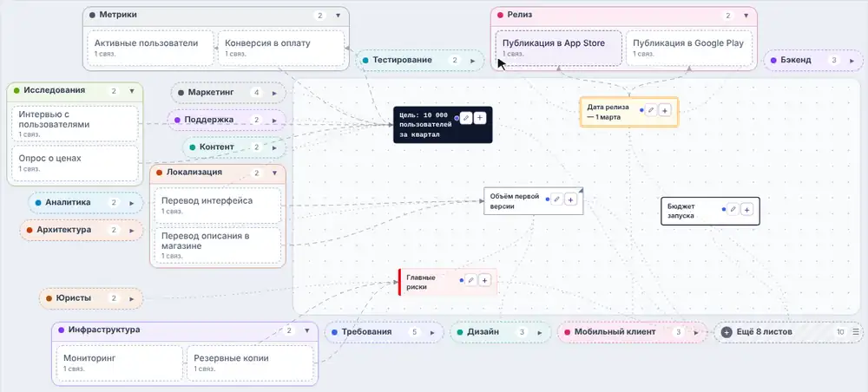Screen dimensions: 868x392
Task: Select the "Резервные копии" card
Action: [250, 363]
